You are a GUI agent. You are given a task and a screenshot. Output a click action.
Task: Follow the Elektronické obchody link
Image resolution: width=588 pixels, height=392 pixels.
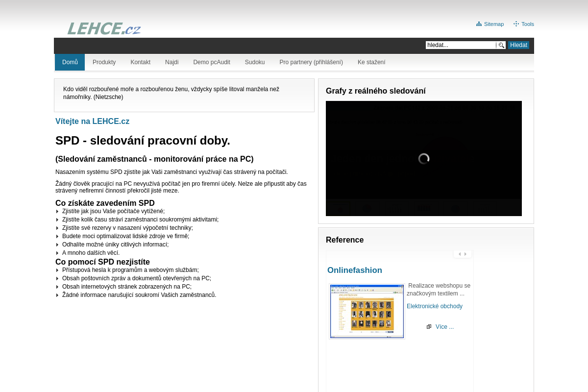tap(435, 306)
